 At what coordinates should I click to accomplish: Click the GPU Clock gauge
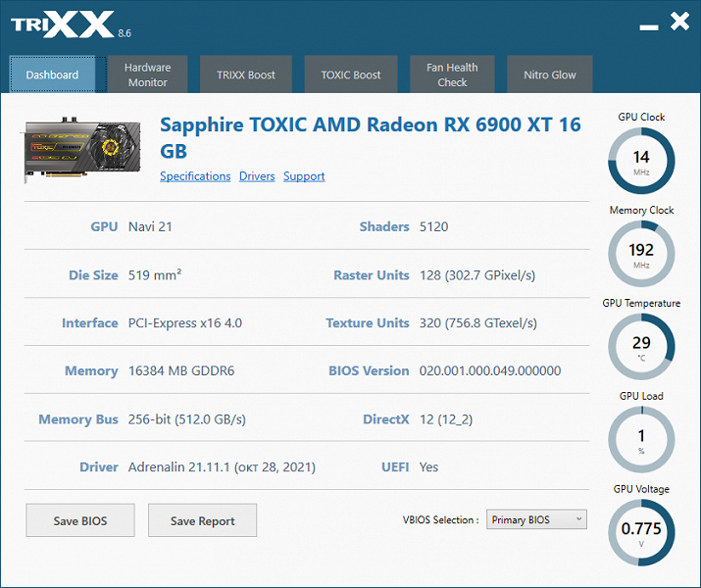click(x=641, y=161)
